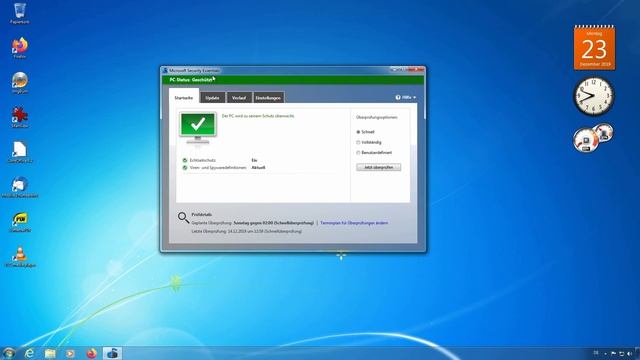Select the Schnell scan option
This screenshot has height=360, width=640.
click(x=358, y=132)
